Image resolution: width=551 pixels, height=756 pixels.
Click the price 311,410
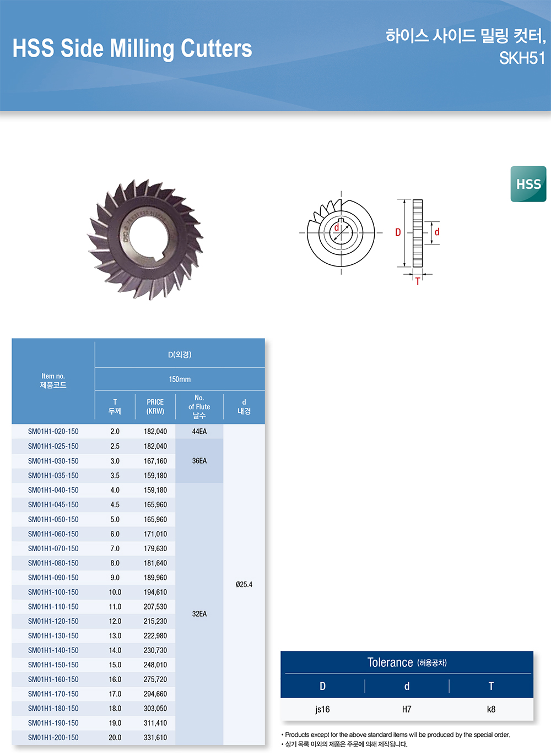point(155,723)
